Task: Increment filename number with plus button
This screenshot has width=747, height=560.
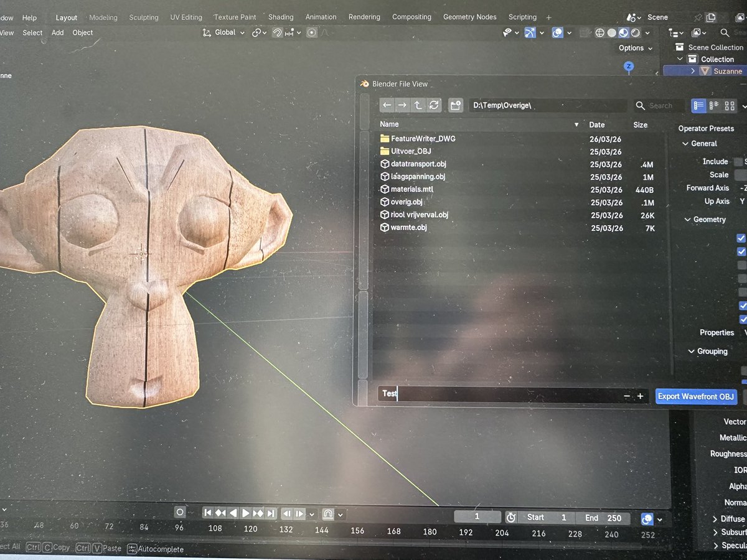Action: [640, 396]
